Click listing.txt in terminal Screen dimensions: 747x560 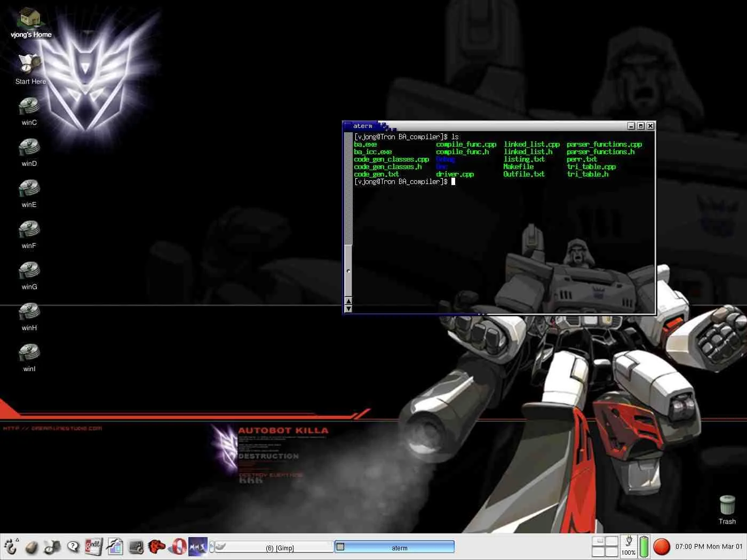tap(525, 159)
